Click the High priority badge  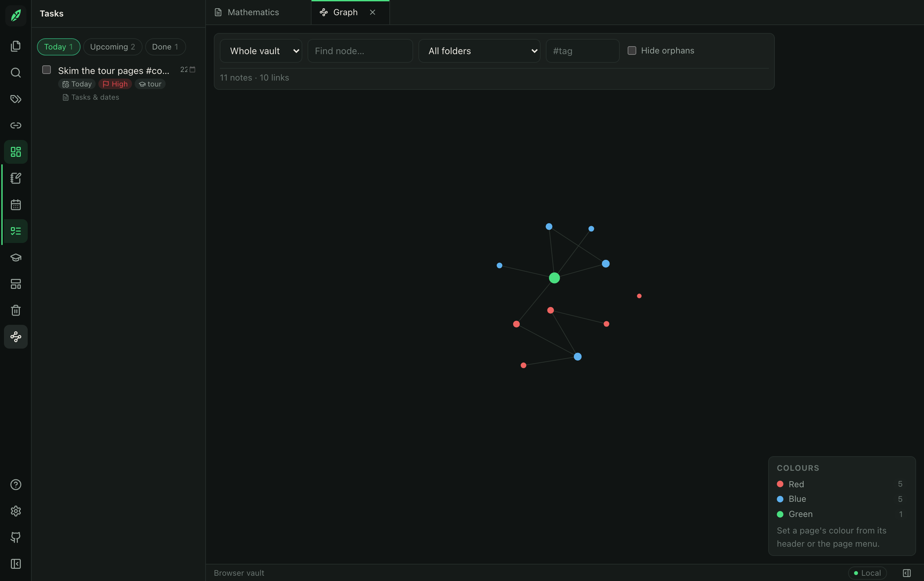point(115,84)
